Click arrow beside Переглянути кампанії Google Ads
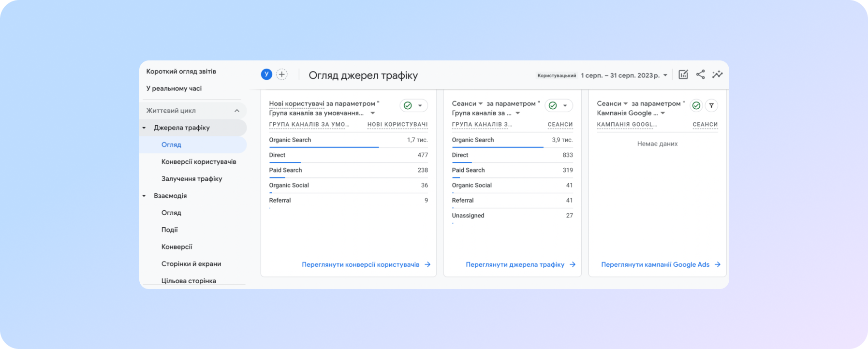 (x=718, y=264)
